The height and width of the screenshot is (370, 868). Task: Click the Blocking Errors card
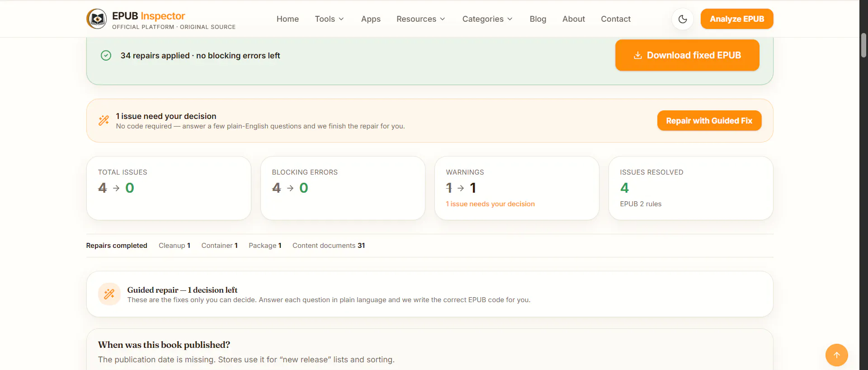pos(343,188)
